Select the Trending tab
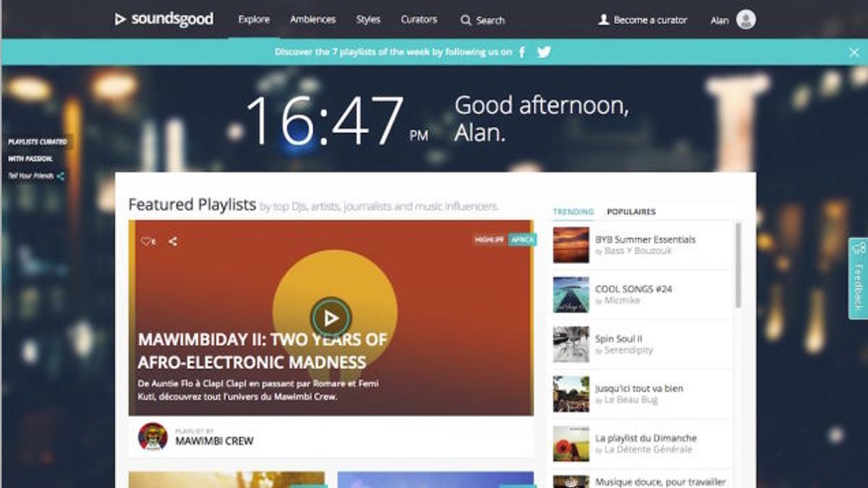 [x=573, y=212]
